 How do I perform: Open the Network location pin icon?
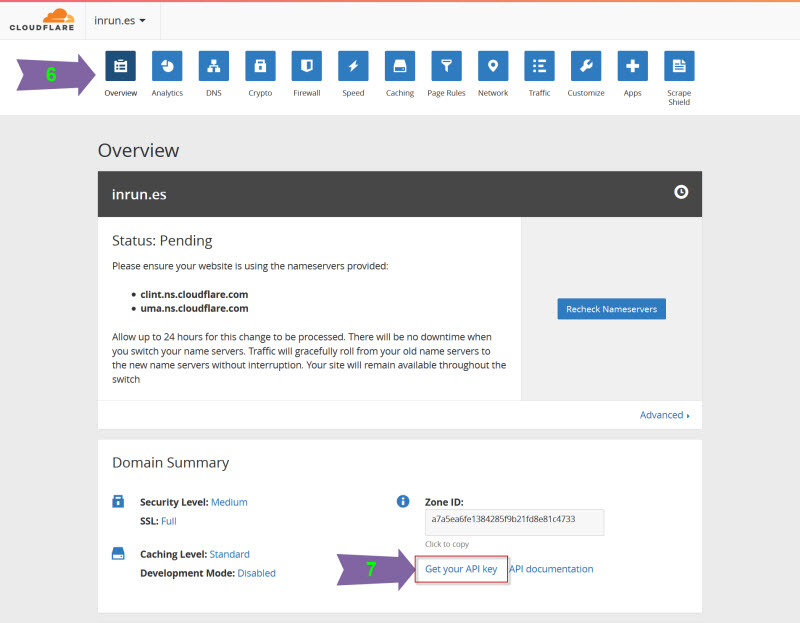[x=493, y=66]
